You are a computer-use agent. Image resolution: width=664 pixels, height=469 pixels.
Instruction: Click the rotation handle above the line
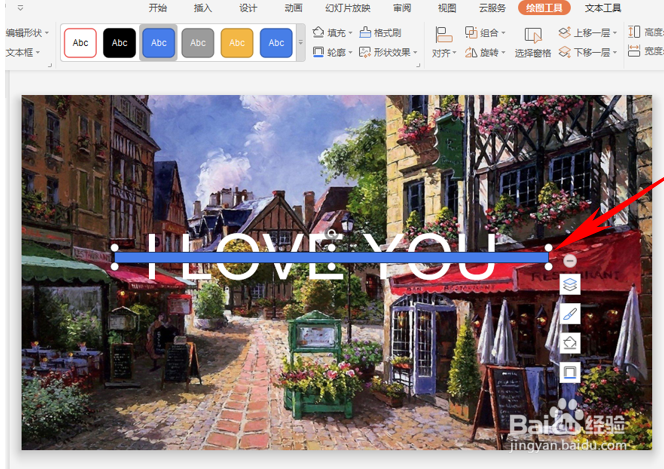[x=332, y=232]
